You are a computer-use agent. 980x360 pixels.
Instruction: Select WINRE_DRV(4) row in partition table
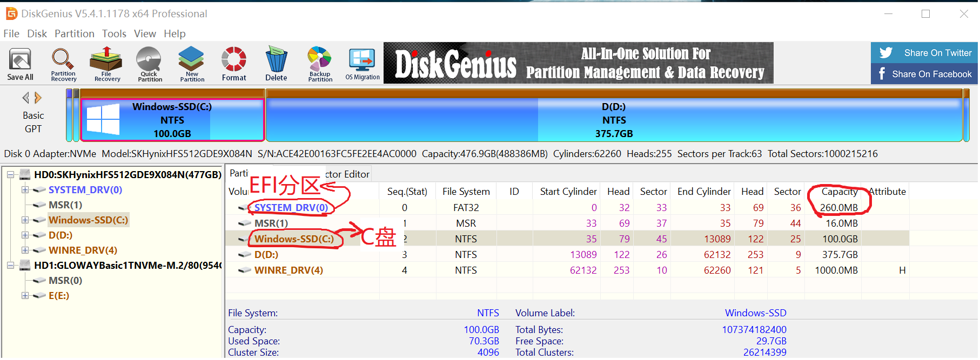pyautogui.click(x=567, y=270)
